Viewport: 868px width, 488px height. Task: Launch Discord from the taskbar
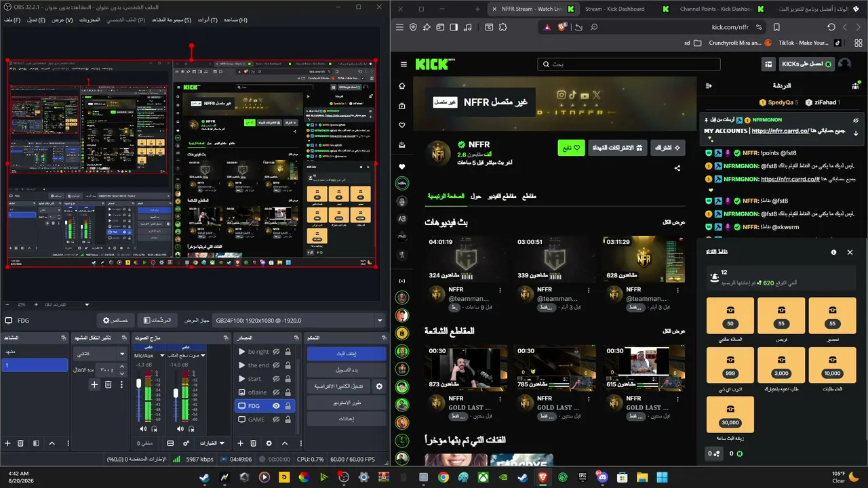602,478
